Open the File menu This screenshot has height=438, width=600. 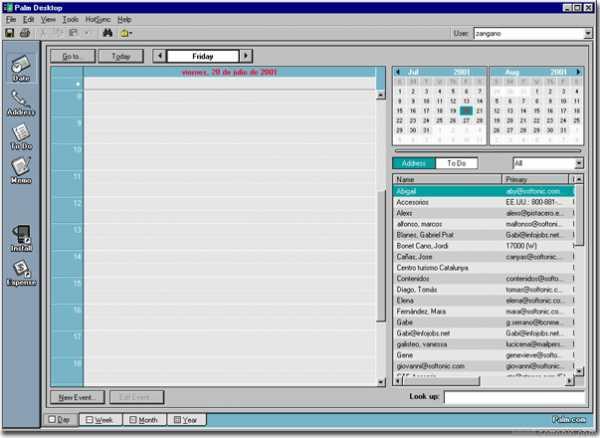11,20
